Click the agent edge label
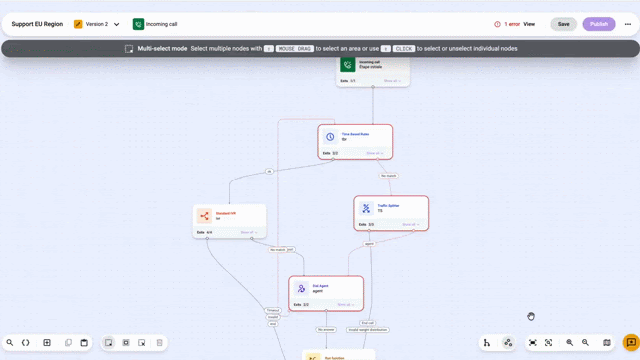The width and height of the screenshot is (640, 360). click(369, 244)
